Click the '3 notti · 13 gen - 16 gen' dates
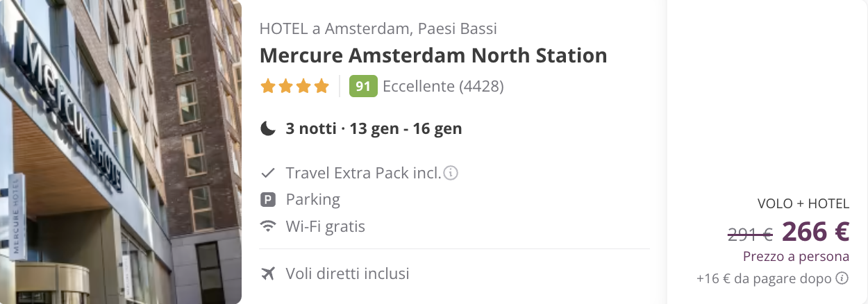 (374, 128)
